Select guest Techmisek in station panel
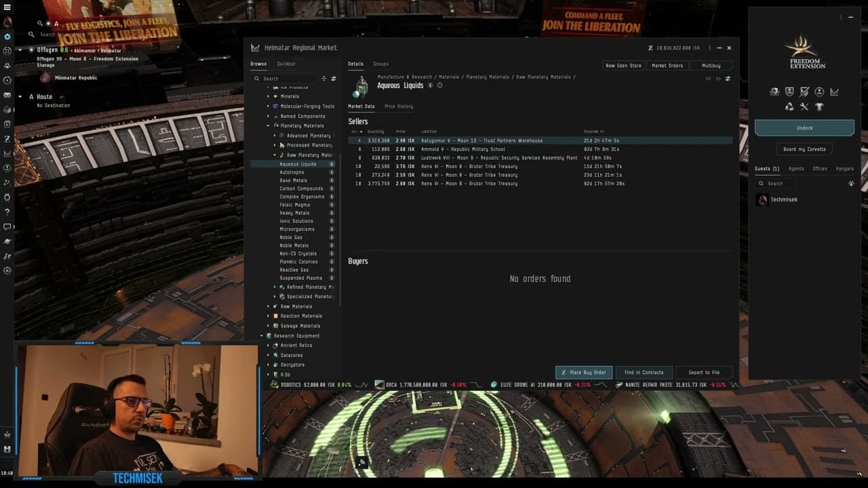The width and height of the screenshot is (868, 488). click(784, 200)
